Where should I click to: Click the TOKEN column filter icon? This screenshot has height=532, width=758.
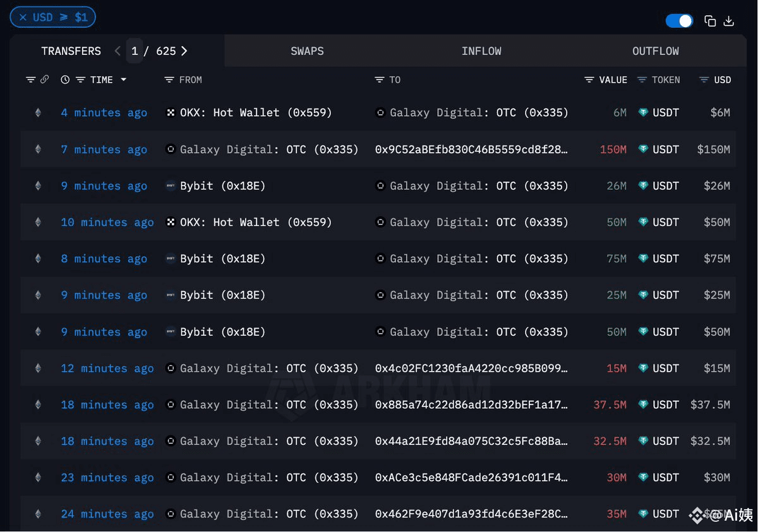(x=642, y=80)
